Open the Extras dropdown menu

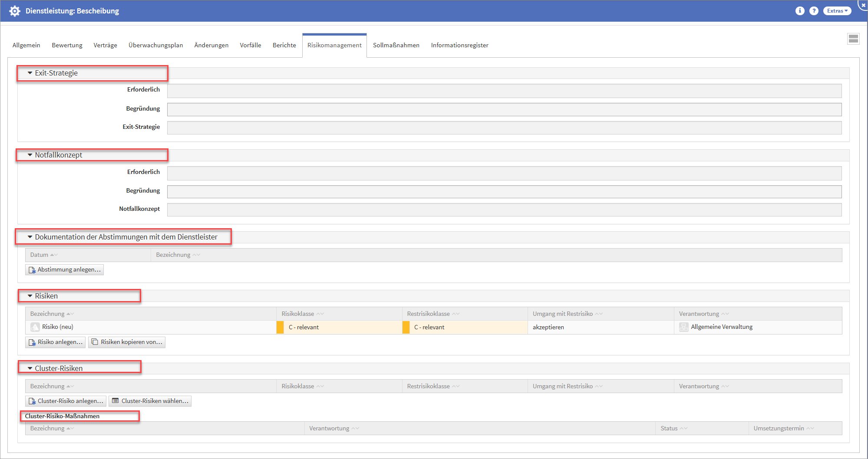click(837, 11)
